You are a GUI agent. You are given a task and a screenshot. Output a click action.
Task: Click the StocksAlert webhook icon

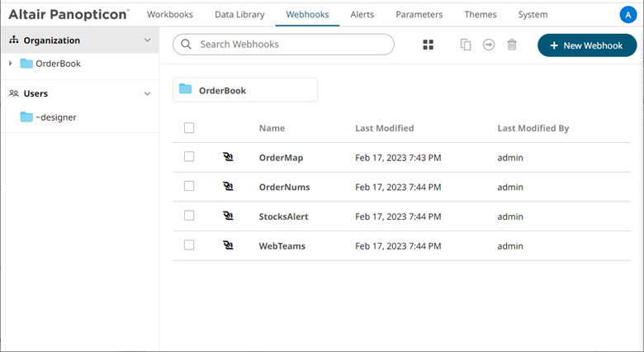click(x=228, y=216)
